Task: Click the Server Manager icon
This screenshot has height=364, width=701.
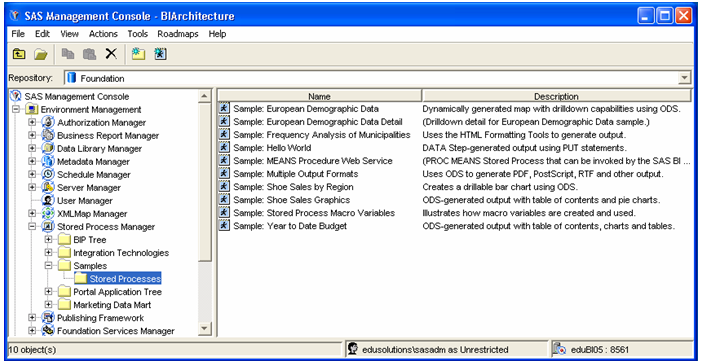Action: tap(48, 187)
